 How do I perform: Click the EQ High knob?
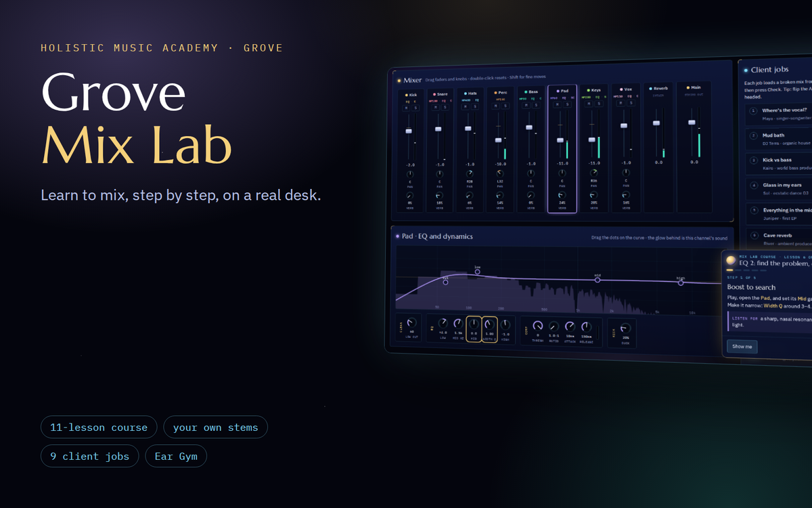click(x=505, y=325)
